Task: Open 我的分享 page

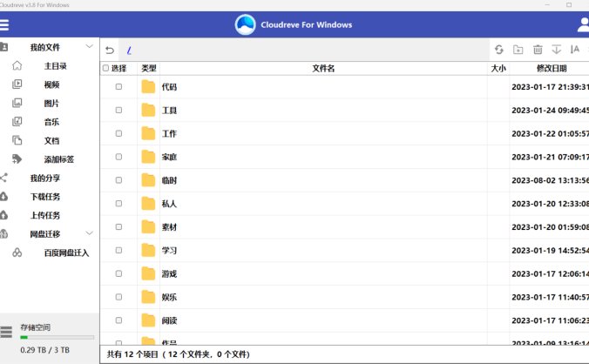Action: pos(45,179)
